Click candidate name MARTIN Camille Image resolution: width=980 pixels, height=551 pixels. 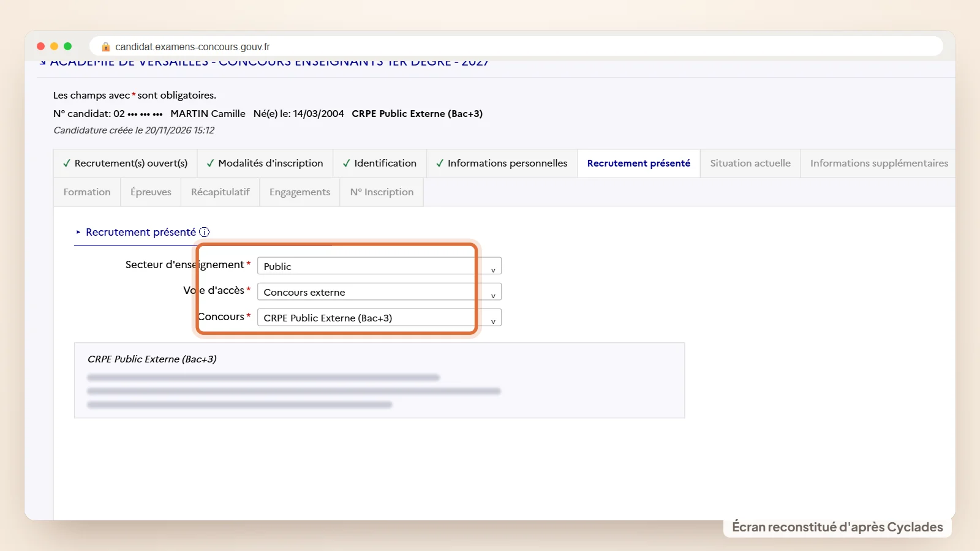point(208,114)
